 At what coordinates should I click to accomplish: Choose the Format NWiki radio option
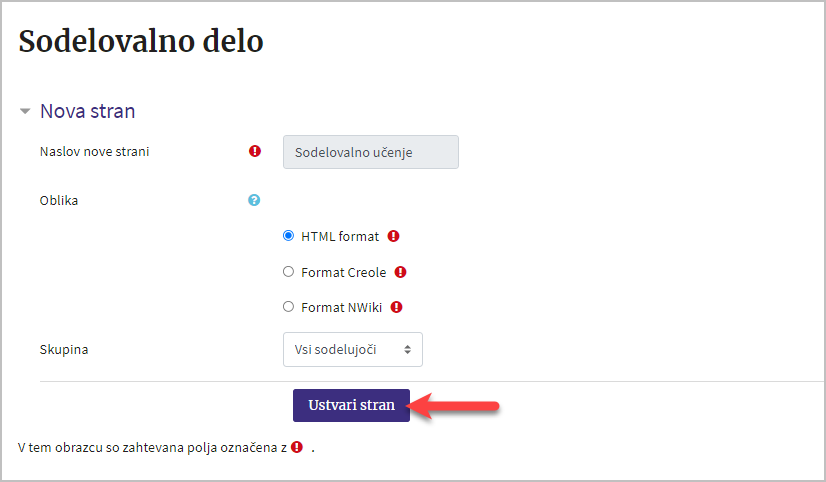[288, 307]
